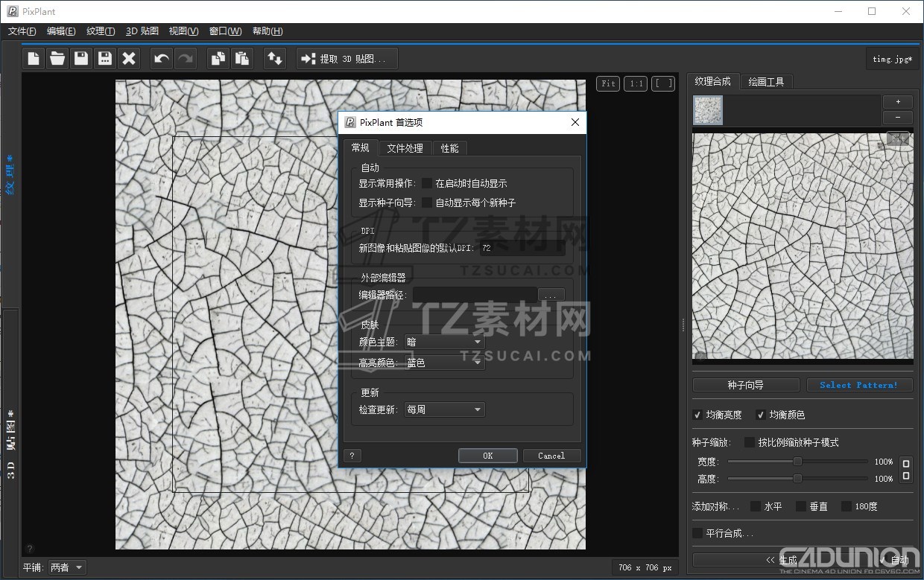Open the 纹理(T) menu
This screenshot has width=924, height=580.
[101, 31]
